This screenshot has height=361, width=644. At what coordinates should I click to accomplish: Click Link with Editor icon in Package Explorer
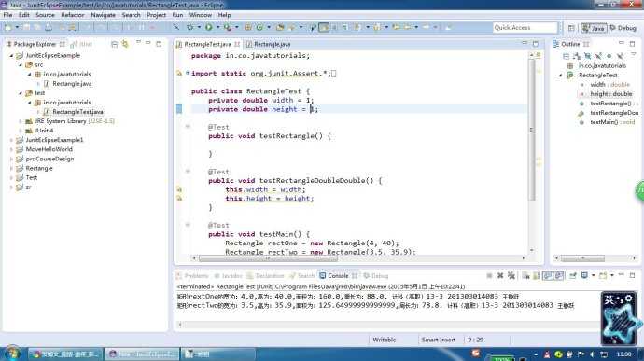125,44
